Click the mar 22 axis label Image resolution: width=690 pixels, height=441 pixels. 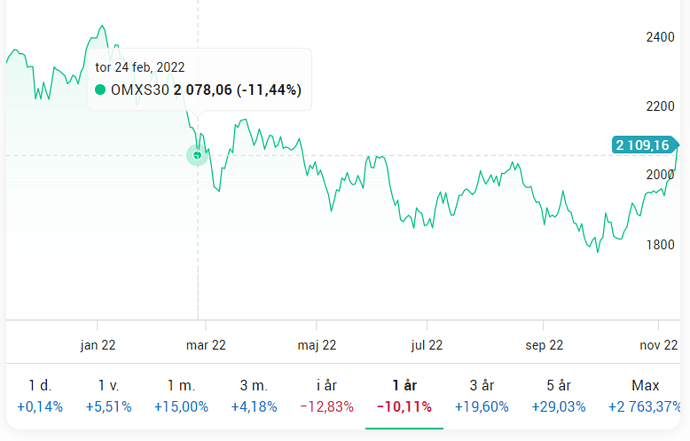(x=206, y=345)
